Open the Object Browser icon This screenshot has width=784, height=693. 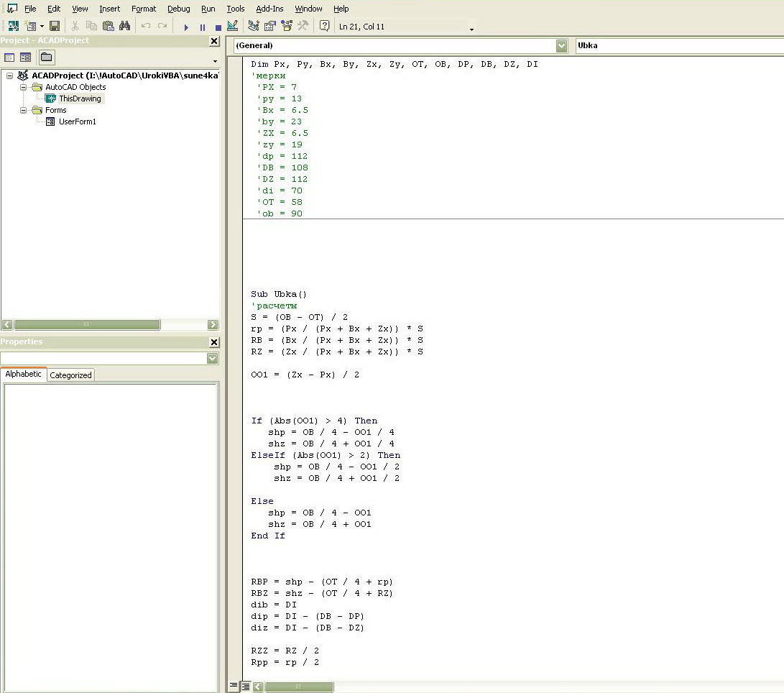pyautogui.click(x=287, y=26)
